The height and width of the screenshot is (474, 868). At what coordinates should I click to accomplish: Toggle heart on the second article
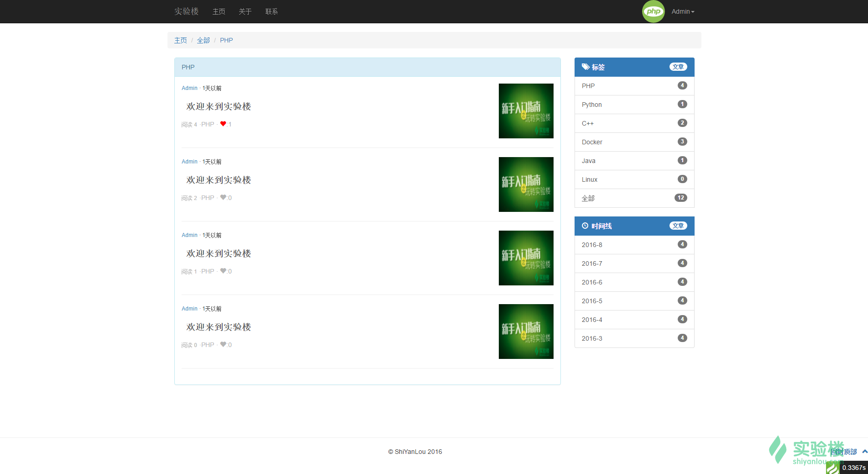coord(223,197)
